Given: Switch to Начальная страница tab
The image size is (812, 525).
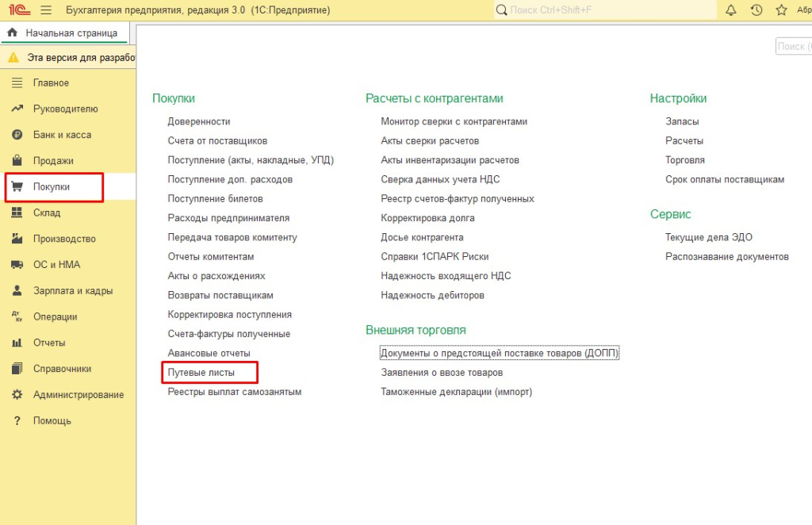Looking at the screenshot, I should coord(65,33).
